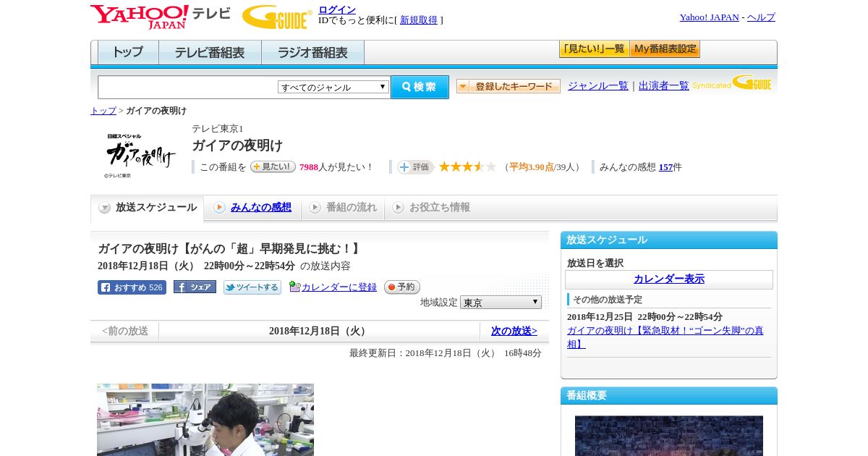Open the ジャンル一覧 link
868x456 pixels.
[598, 86]
